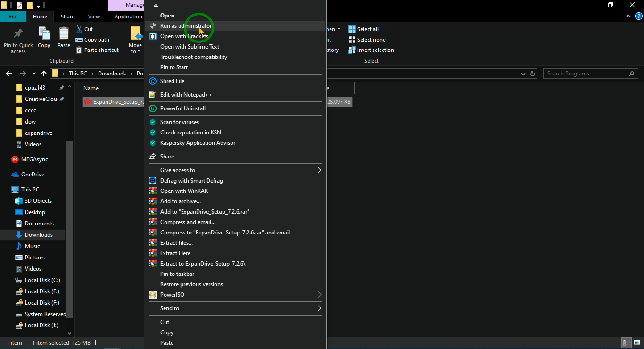Choose Open with Brackets
644x349 pixels.
point(235,36)
